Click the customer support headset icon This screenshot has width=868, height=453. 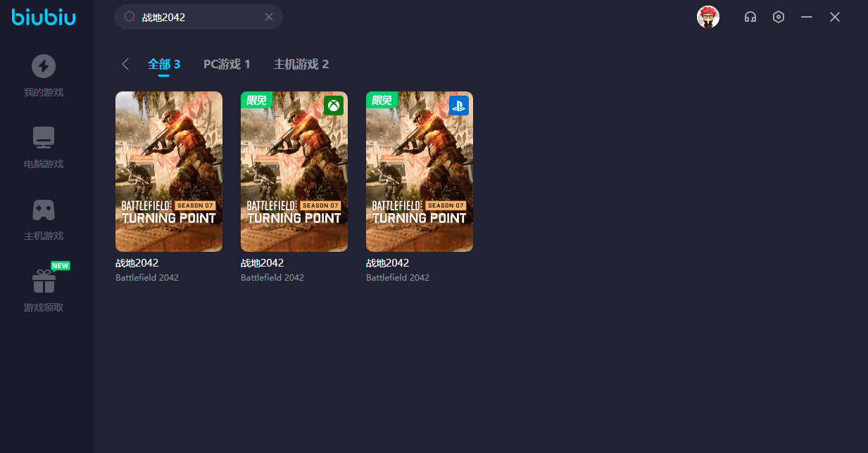point(750,17)
